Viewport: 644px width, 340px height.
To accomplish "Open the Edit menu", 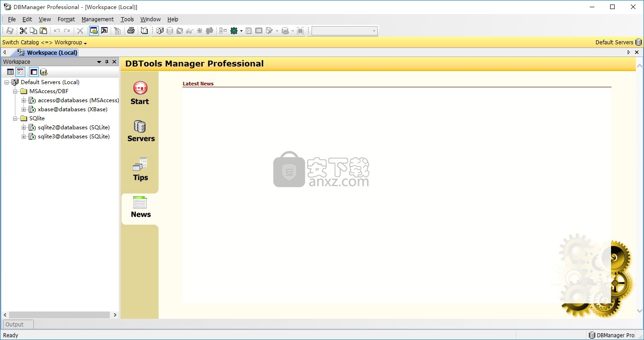I will (x=27, y=19).
